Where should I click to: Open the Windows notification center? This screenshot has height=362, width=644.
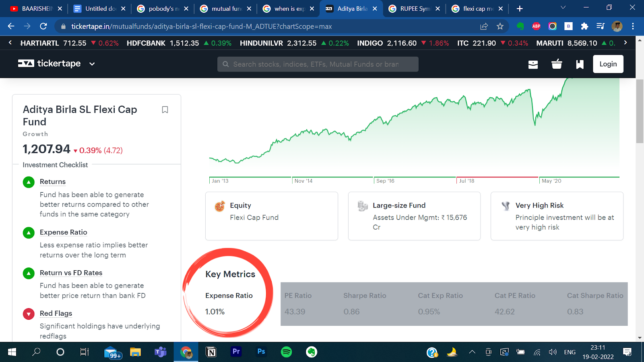pyautogui.click(x=627, y=352)
